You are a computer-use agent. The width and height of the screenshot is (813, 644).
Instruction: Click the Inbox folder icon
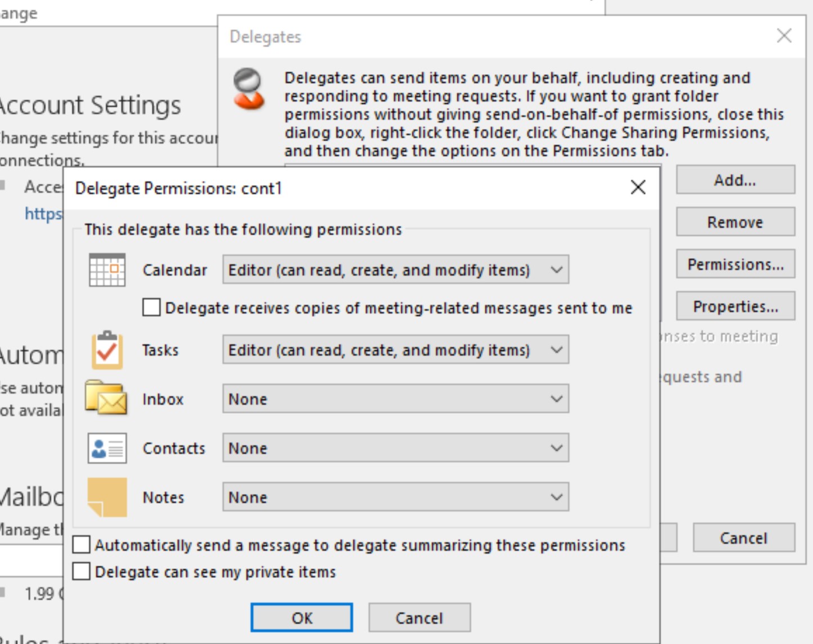click(107, 399)
